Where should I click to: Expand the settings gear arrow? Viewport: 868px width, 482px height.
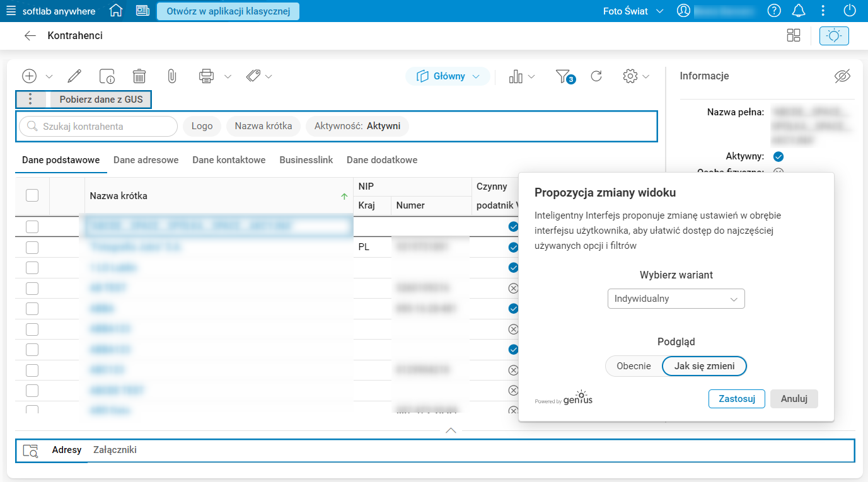pos(645,77)
